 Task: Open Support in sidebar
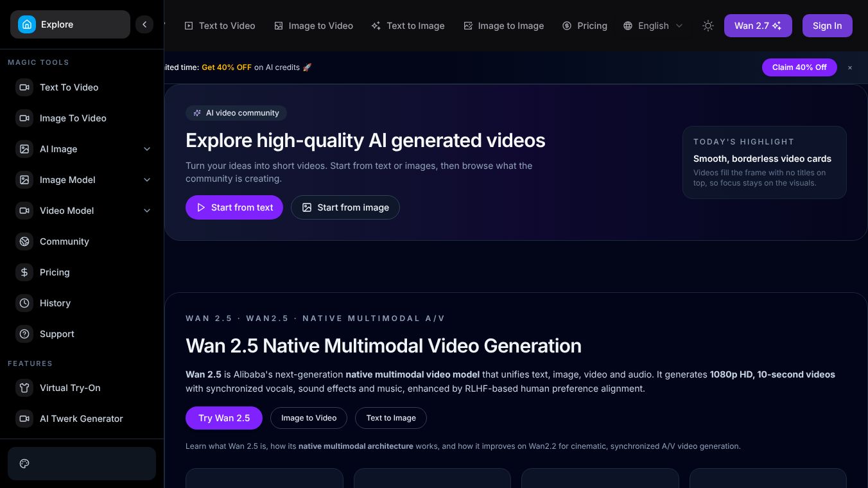(x=82, y=334)
